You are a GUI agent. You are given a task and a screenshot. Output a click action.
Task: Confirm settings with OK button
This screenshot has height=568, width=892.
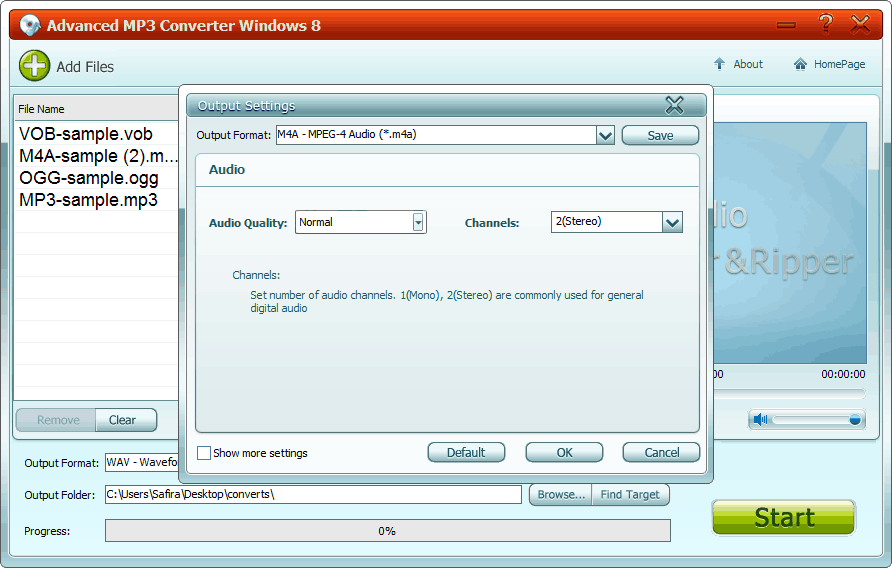(564, 452)
